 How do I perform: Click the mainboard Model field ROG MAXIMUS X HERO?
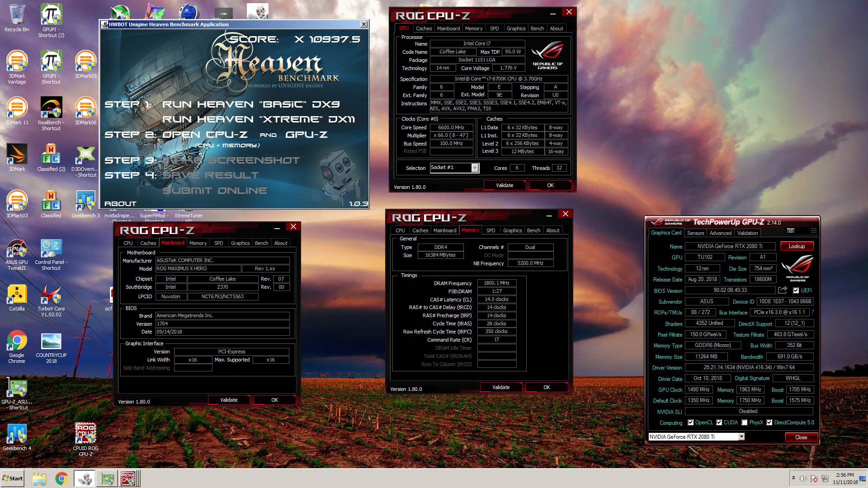(x=198, y=268)
